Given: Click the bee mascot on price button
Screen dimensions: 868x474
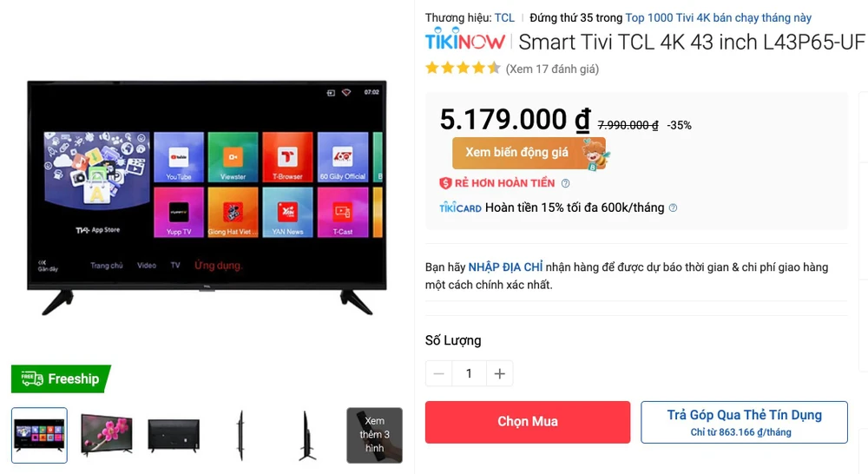Looking at the screenshot, I should (595, 154).
